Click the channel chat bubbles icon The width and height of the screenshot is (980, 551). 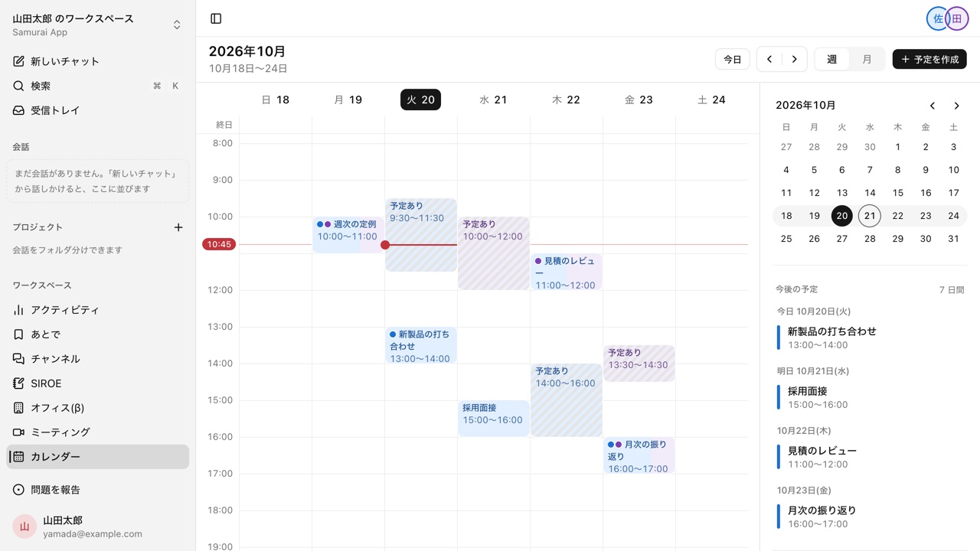[x=19, y=359]
